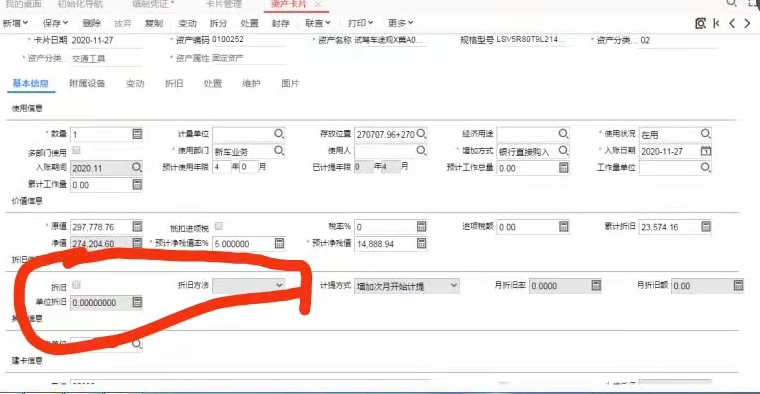This screenshot has height=394, width=760.
Task: Click search icon in 存放位置 field
Action: (x=421, y=133)
